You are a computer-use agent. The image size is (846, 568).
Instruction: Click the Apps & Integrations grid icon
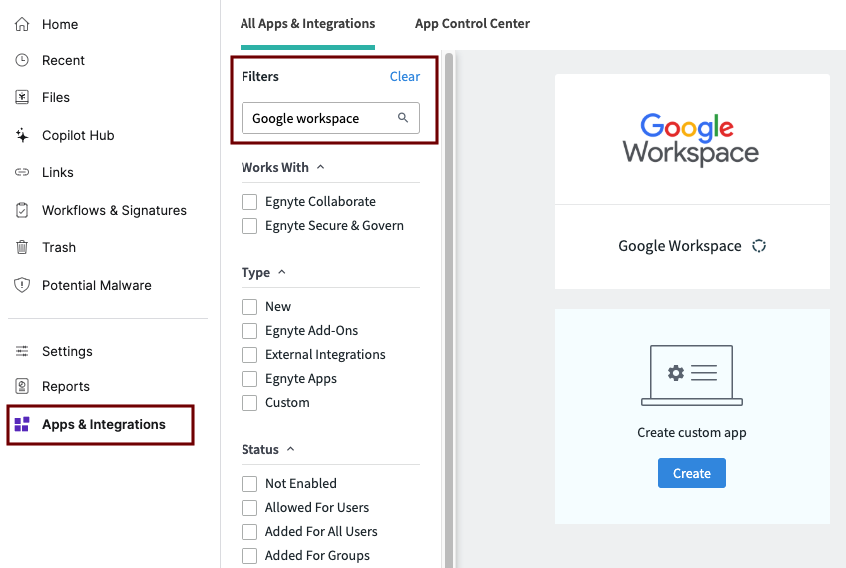(x=22, y=425)
